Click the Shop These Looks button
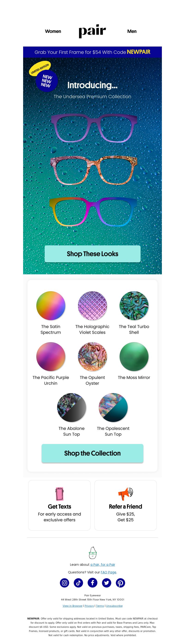Image resolution: width=185 pixels, height=644 pixels. coord(92,254)
